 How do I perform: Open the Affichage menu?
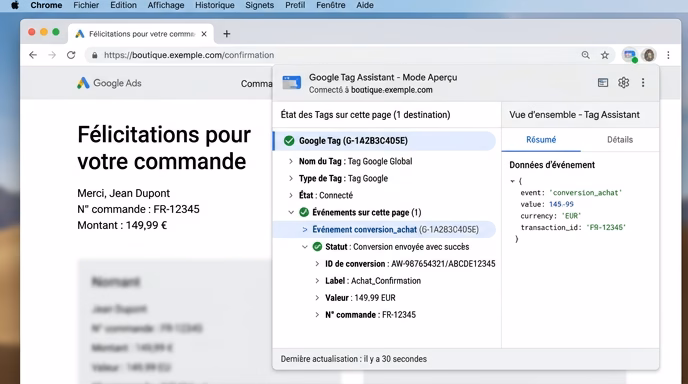tap(166, 5)
